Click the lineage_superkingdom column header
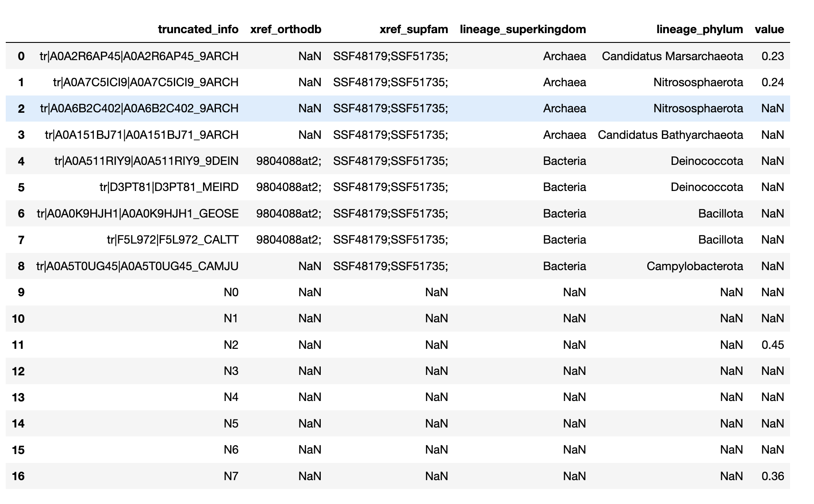This screenshot has height=504, width=814. click(x=523, y=30)
